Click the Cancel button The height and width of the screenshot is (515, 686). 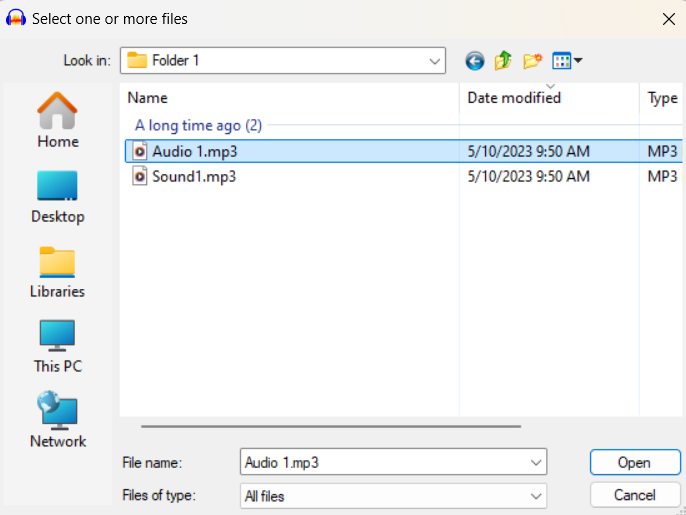click(635, 495)
